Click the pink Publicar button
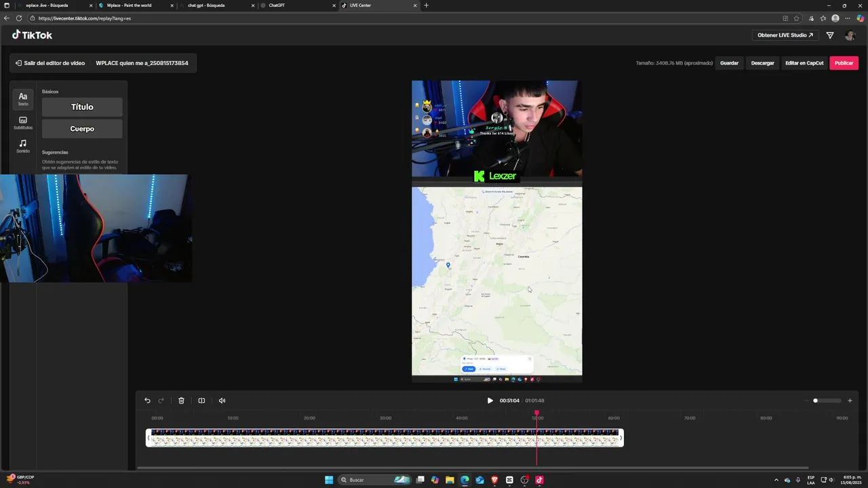 844,63
